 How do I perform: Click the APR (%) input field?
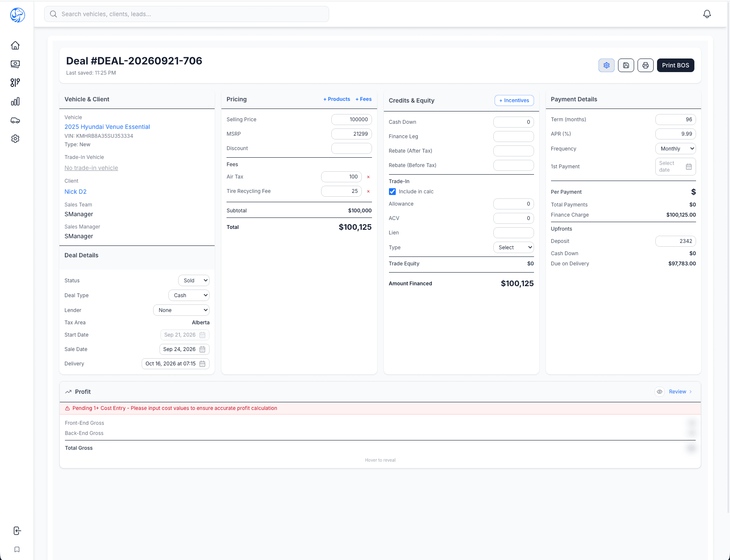point(675,134)
